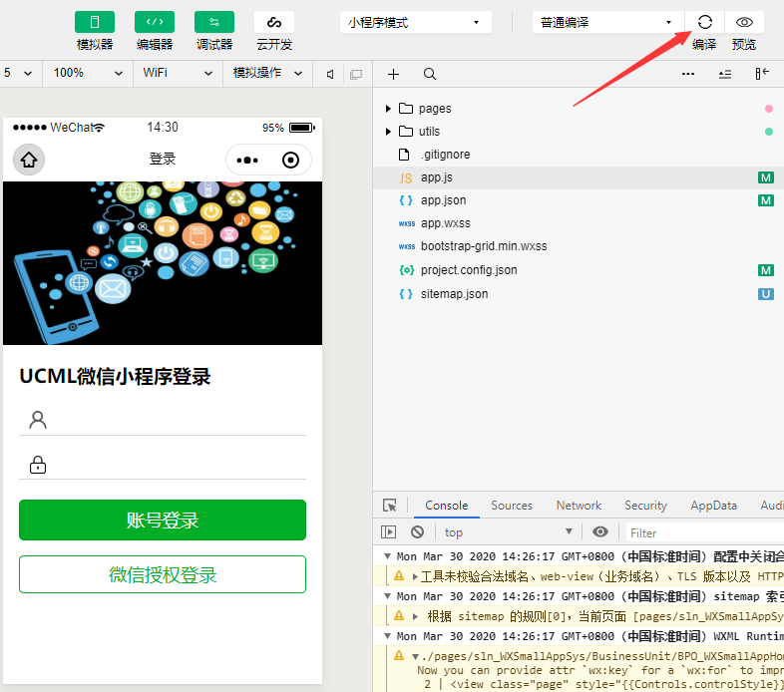Collapse the file tree panel icon

(761, 74)
